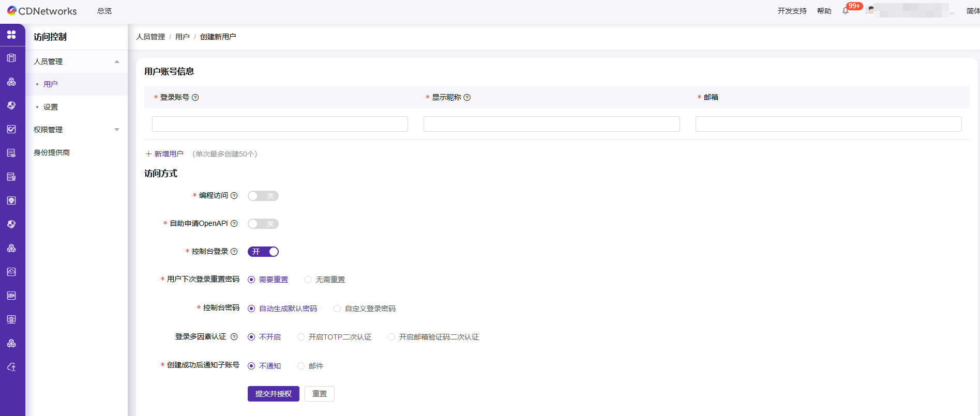Enable the 自助申请OpenAPI switch

pos(263,224)
